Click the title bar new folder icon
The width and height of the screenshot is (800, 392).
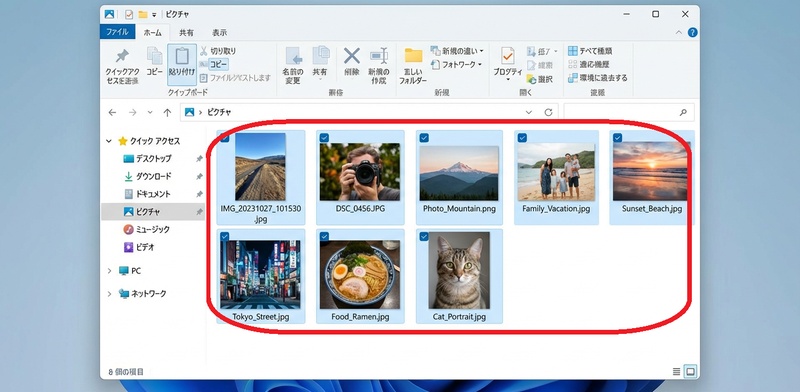point(142,14)
